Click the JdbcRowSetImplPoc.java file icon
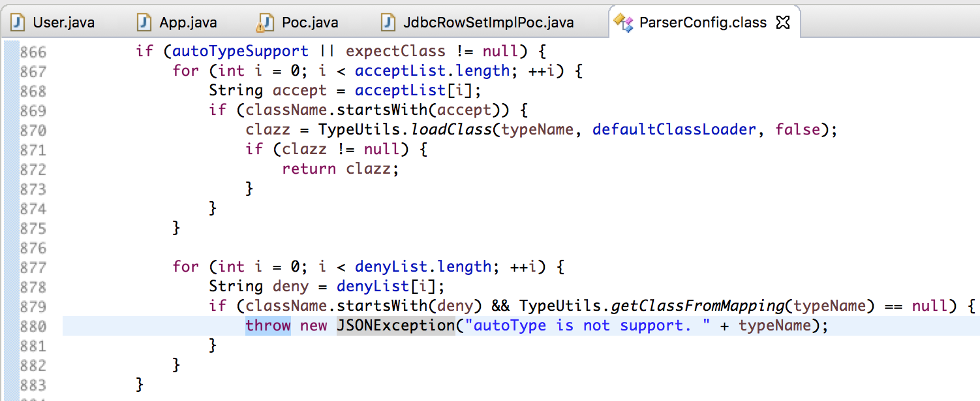Image resolution: width=980 pixels, height=401 pixels. pyautogui.click(x=388, y=23)
